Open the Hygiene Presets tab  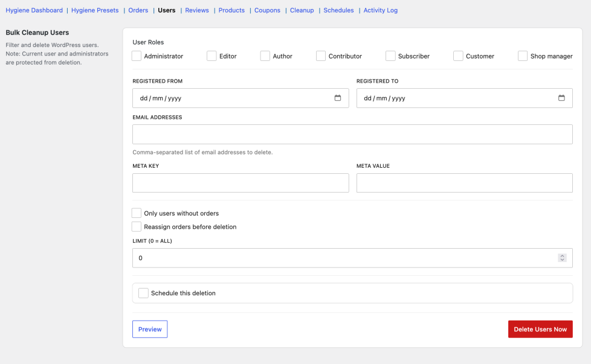(95, 10)
